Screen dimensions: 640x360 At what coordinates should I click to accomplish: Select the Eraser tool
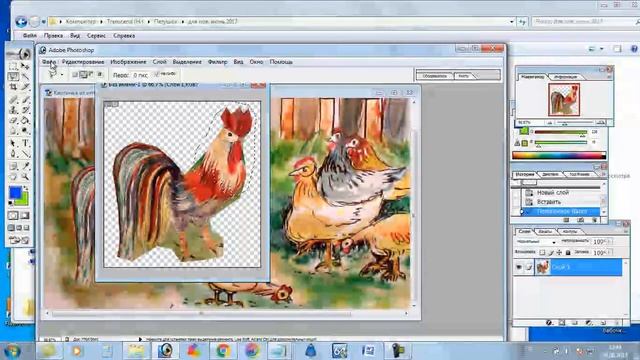(13, 121)
